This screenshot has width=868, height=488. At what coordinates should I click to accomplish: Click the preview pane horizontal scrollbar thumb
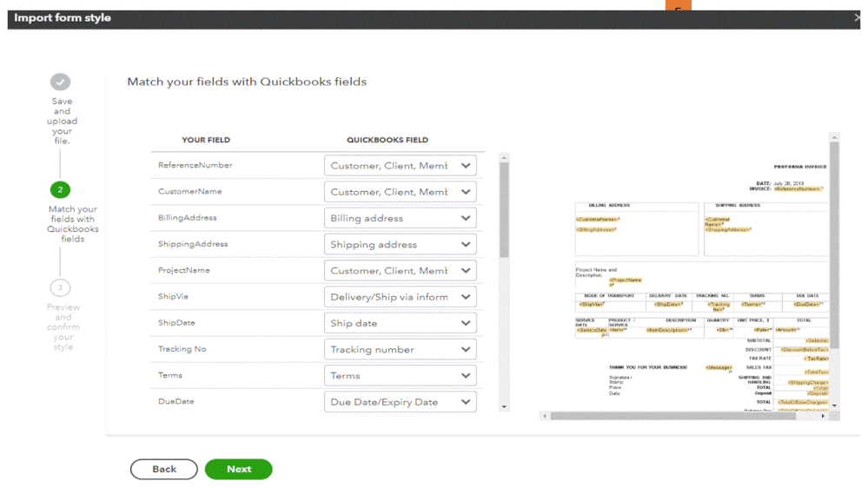tap(673, 416)
